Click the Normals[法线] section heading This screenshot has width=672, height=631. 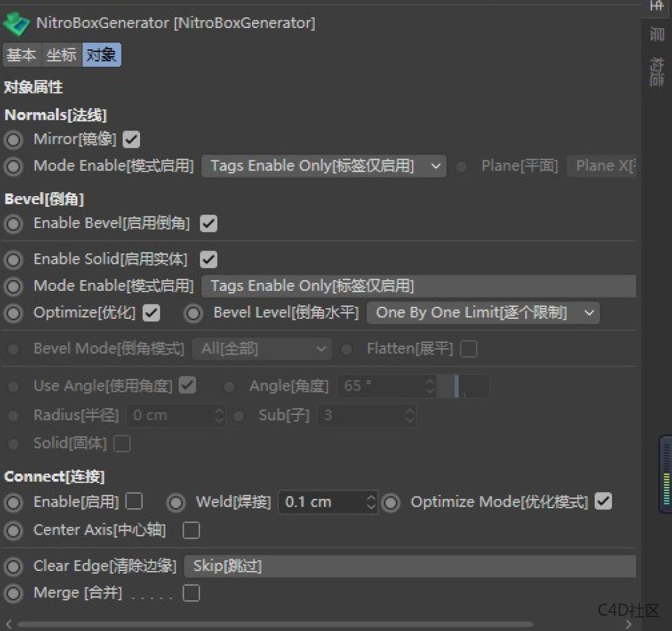[x=55, y=115]
